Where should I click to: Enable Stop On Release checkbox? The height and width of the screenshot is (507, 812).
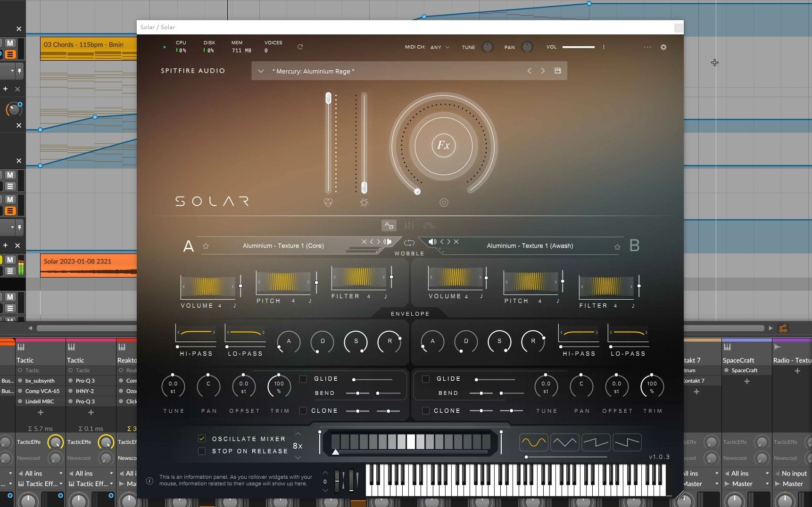point(202,451)
